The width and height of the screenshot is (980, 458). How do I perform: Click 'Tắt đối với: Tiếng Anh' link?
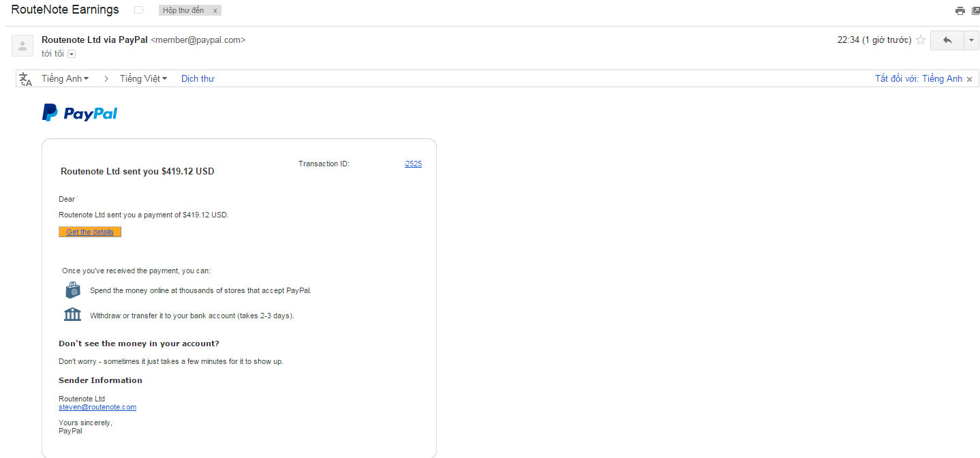point(919,79)
